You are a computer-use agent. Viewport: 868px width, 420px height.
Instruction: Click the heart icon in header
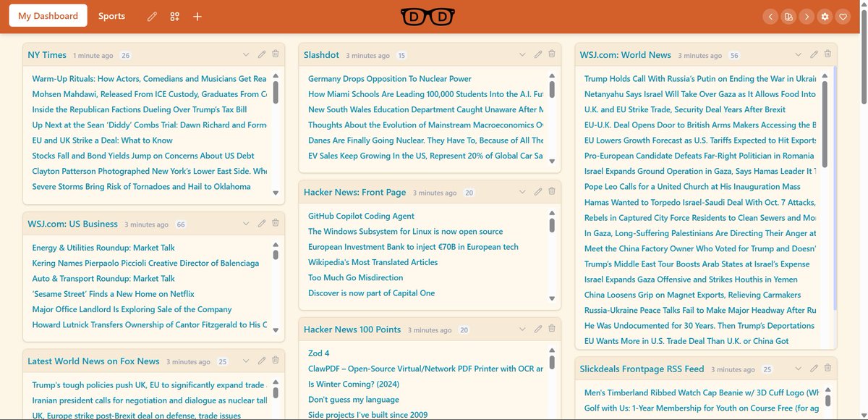pyautogui.click(x=842, y=16)
